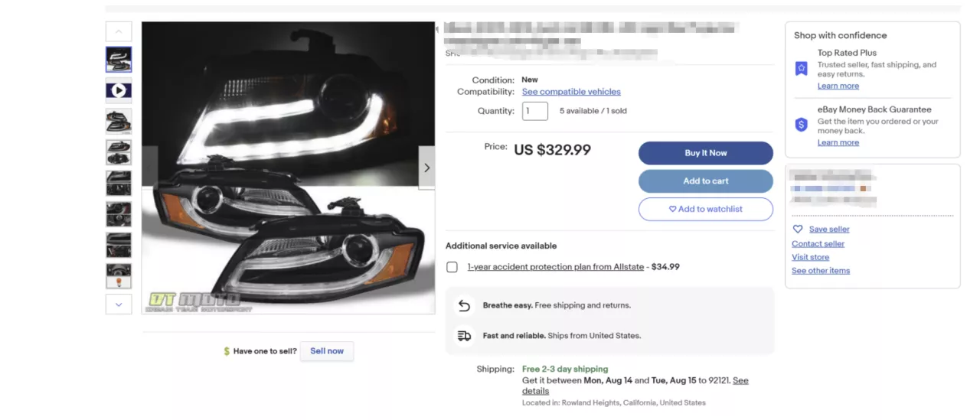Add the headlights to cart
This screenshot has width=980, height=420.
tap(705, 181)
